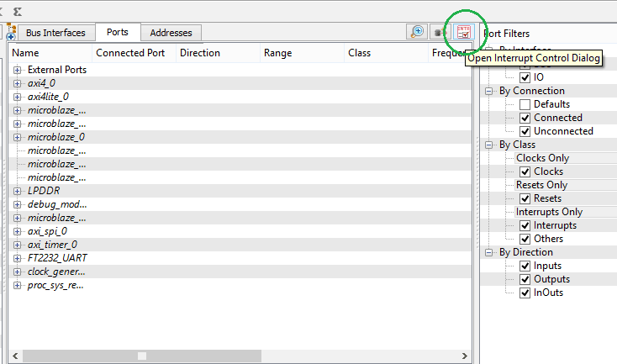Click the chip icon beside the magnifier
The height and width of the screenshot is (364, 617).
(438, 32)
